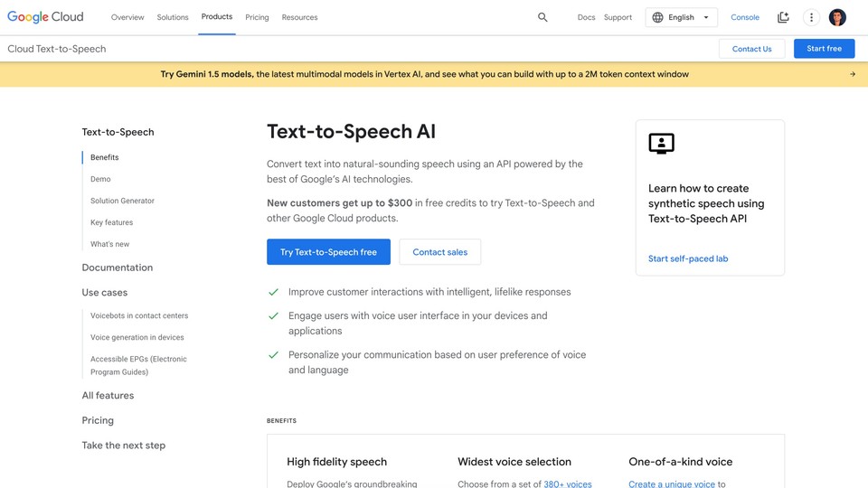Click the Contact Us button
The image size is (868, 488).
[x=751, y=49]
